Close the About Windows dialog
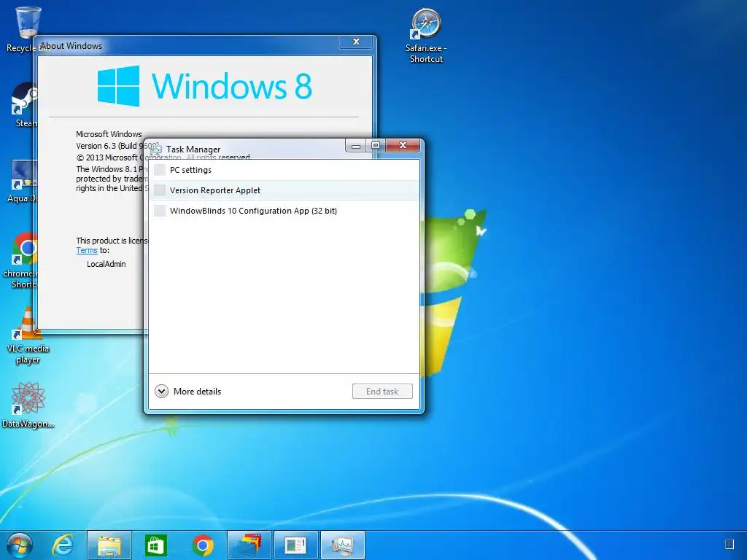The width and height of the screenshot is (747, 560). (356, 42)
